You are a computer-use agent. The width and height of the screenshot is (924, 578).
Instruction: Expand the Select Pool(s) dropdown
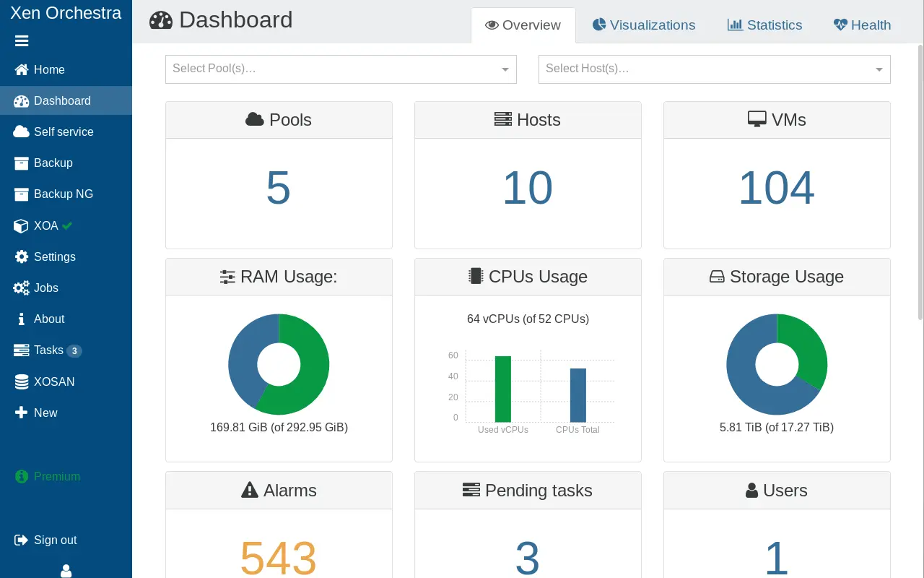[341, 69]
